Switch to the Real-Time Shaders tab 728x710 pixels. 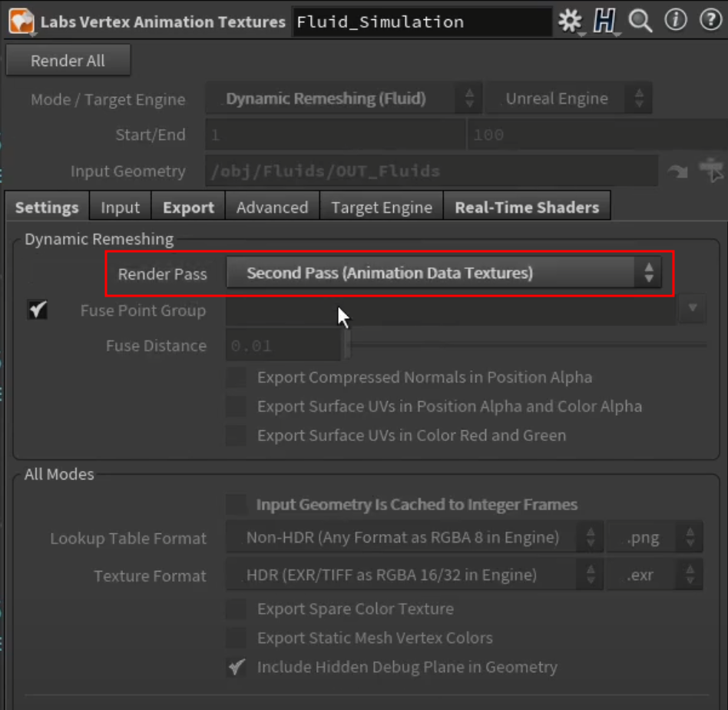tap(527, 207)
